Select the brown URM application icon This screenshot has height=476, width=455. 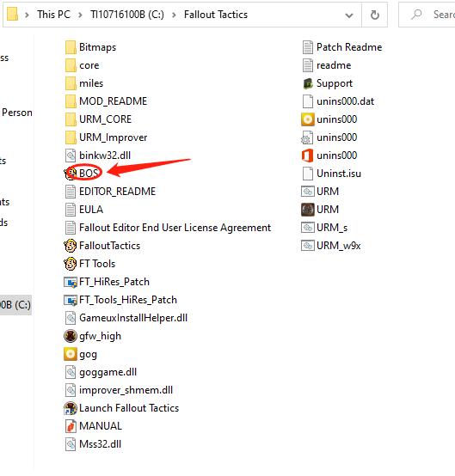[x=308, y=210]
